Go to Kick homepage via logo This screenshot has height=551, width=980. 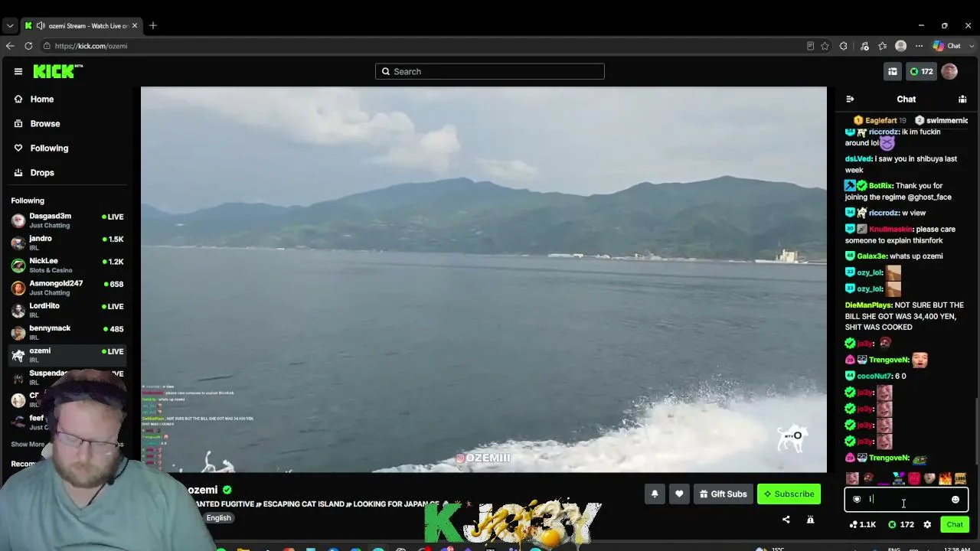click(57, 71)
